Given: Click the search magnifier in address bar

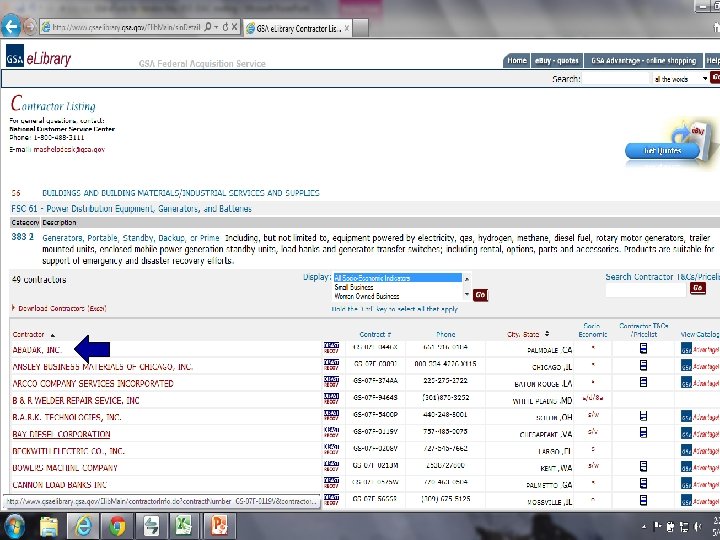Looking at the screenshot, I should (208, 27).
